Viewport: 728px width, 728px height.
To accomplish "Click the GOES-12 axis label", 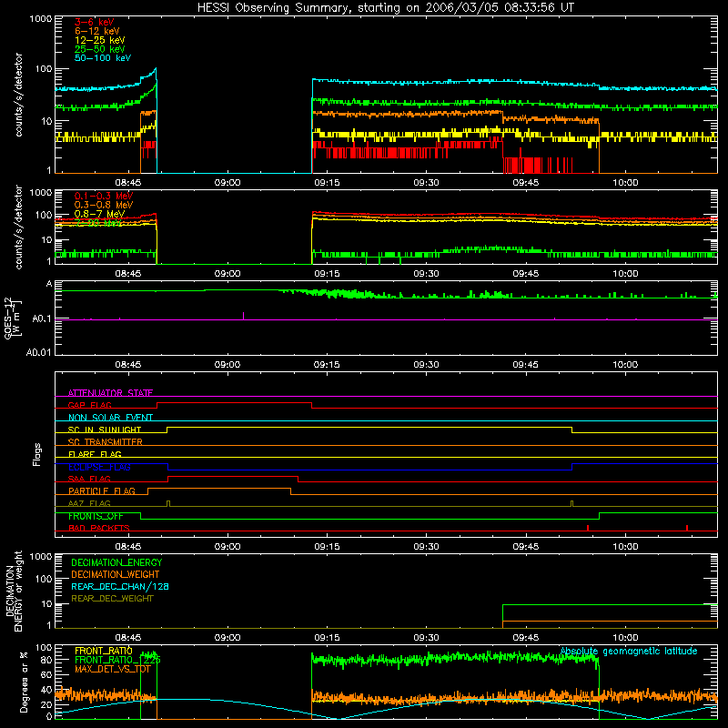I will click(x=11, y=318).
